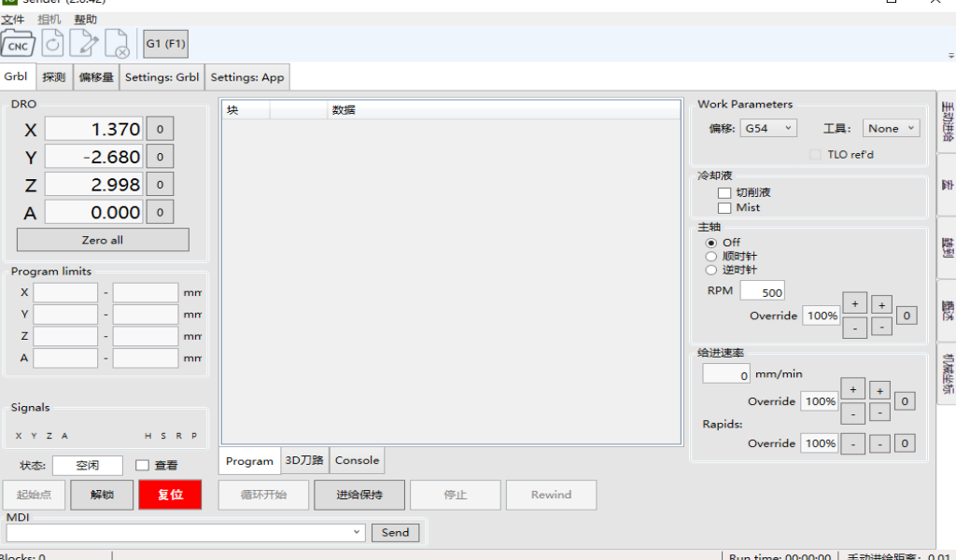The width and height of the screenshot is (956, 560).
Task: Click the spindle RPM input field
Action: click(762, 292)
